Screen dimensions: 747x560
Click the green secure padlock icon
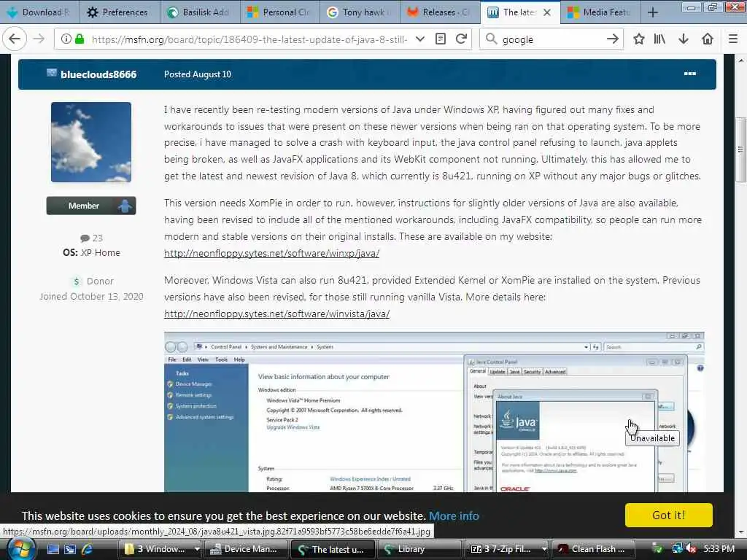click(x=80, y=39)
